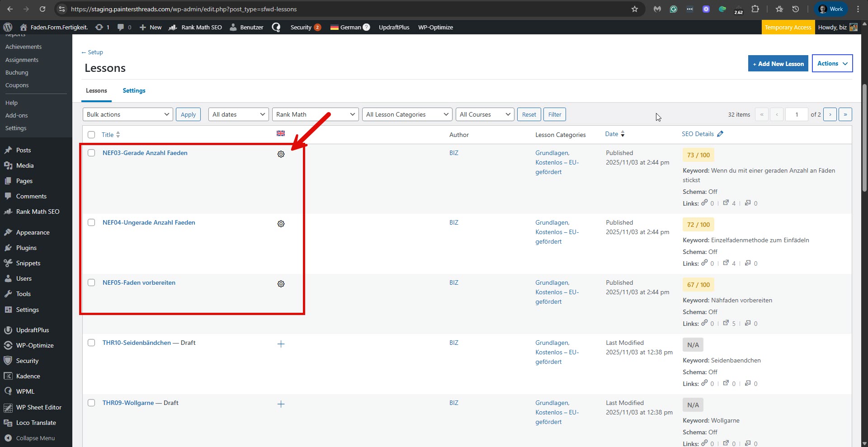Tick the checkbox for NEF04-Ungerade Anzahl Faeden
This screenshot has width=868, height=447.
(91, 222)
